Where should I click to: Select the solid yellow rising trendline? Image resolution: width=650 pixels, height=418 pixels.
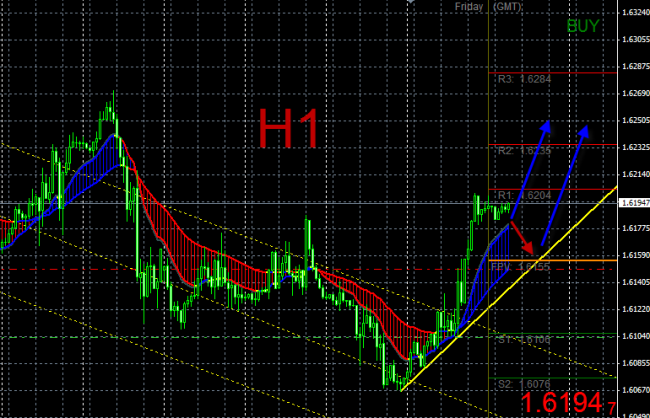point(509,288)
